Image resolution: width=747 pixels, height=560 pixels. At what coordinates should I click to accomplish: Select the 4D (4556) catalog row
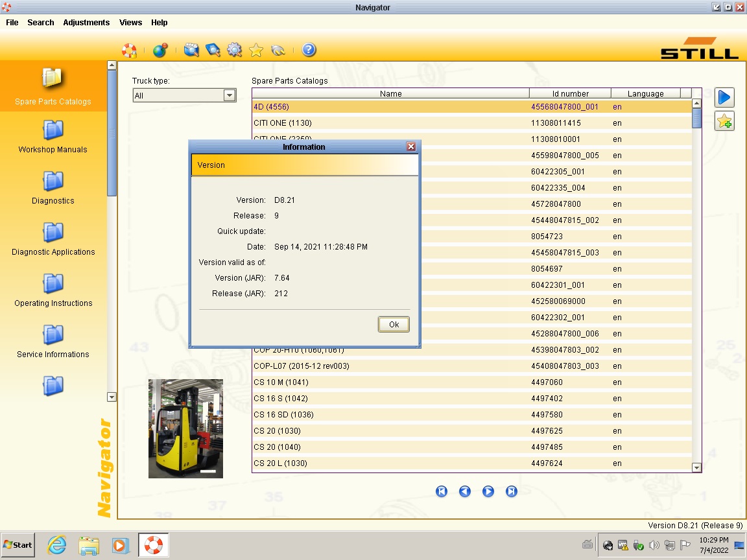[x=472, y=107]
